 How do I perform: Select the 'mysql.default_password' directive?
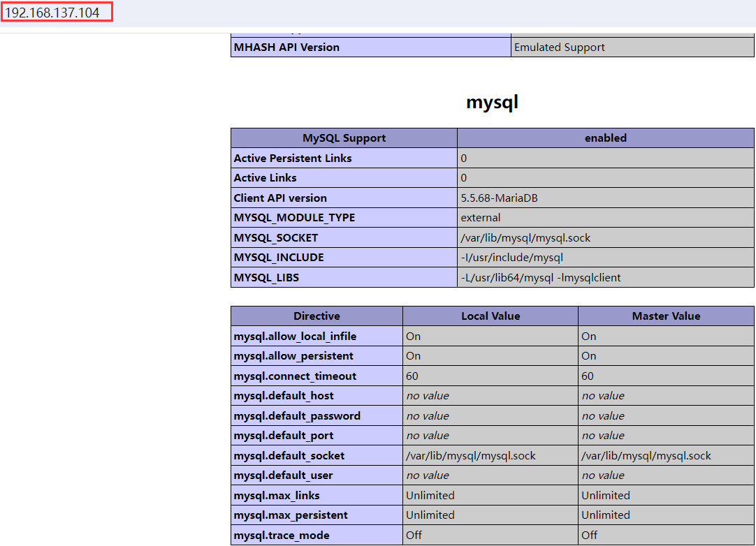tap(317, 416)
